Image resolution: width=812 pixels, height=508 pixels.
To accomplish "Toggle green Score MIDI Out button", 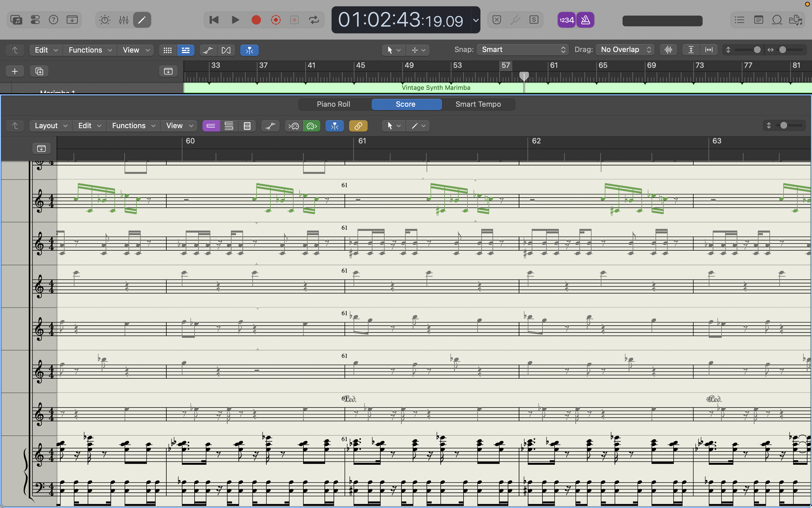I will (x=311, y=126).
